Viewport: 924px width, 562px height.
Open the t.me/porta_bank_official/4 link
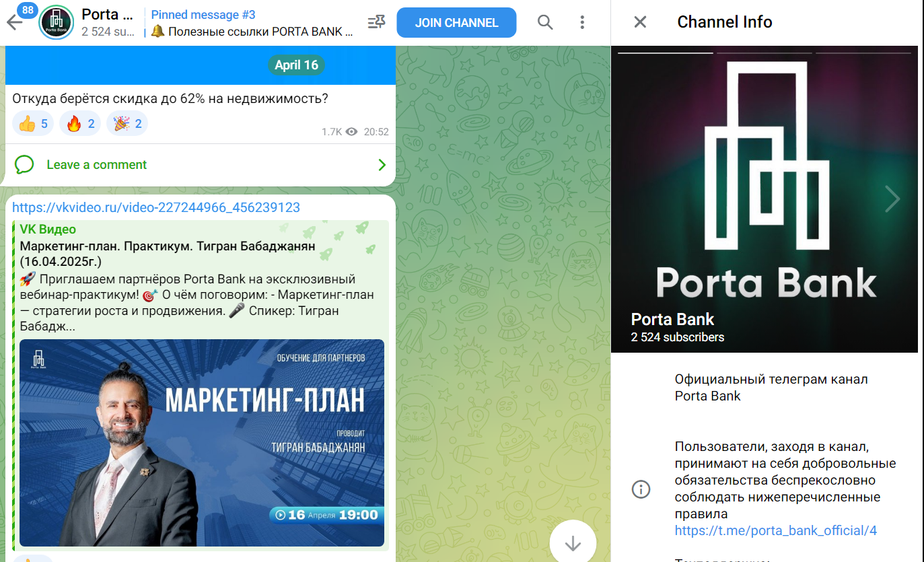click(776, 530)
